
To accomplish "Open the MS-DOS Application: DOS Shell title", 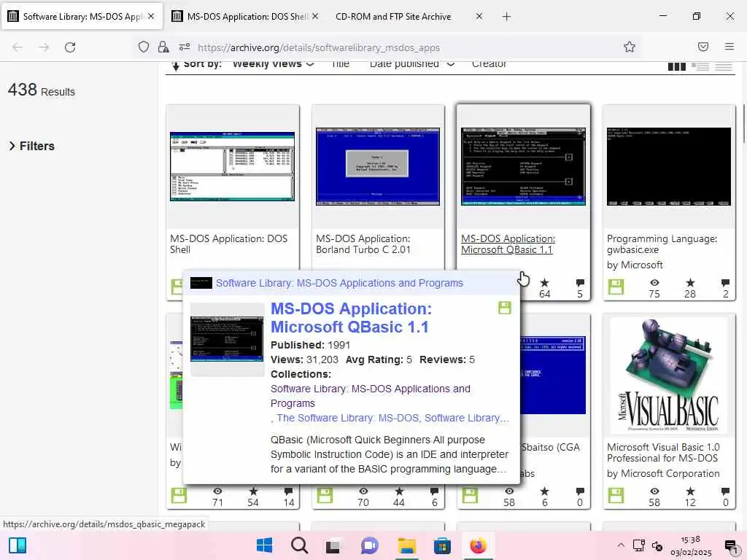I will (228, 244).
